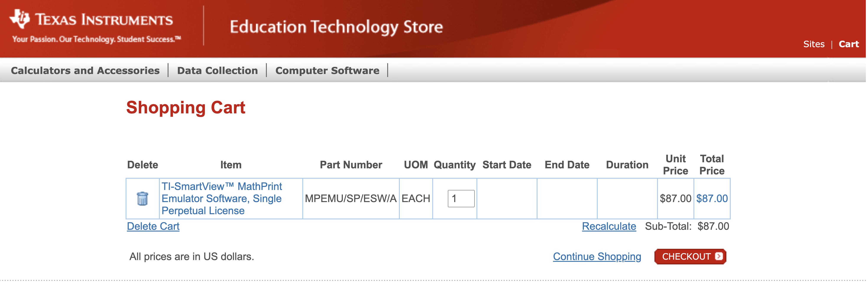The height and width of the screenshot is (283, 868).
Task: Click the Quantity column header
Action: 455,165
